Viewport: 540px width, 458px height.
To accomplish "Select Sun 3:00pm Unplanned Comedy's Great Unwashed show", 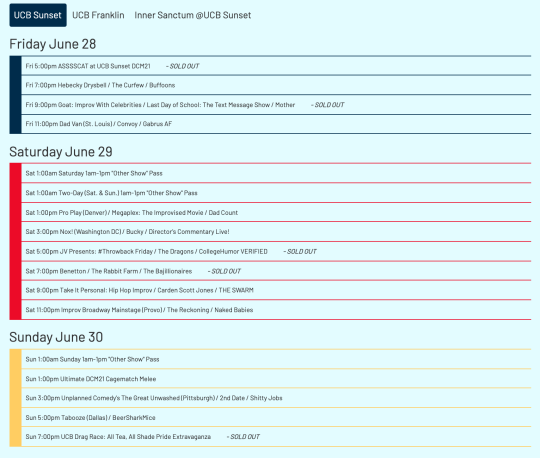I will 276,398.
